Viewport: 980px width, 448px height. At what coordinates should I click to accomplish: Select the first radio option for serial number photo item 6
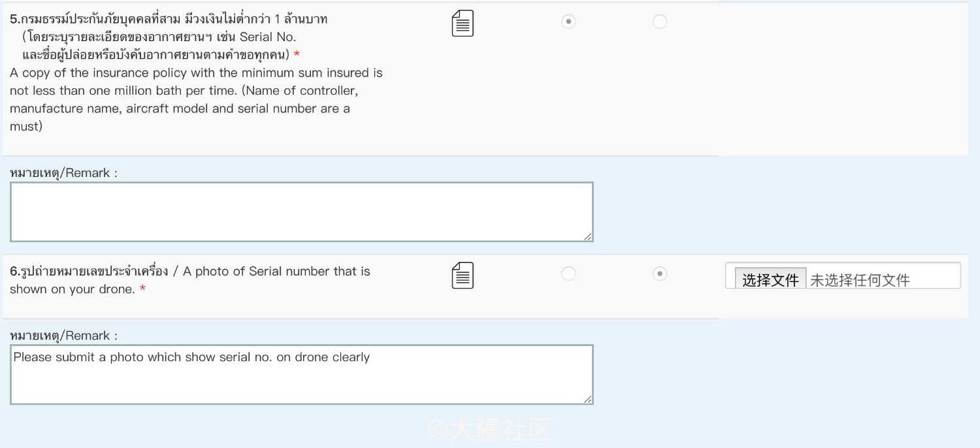click(x=568, y=274)
